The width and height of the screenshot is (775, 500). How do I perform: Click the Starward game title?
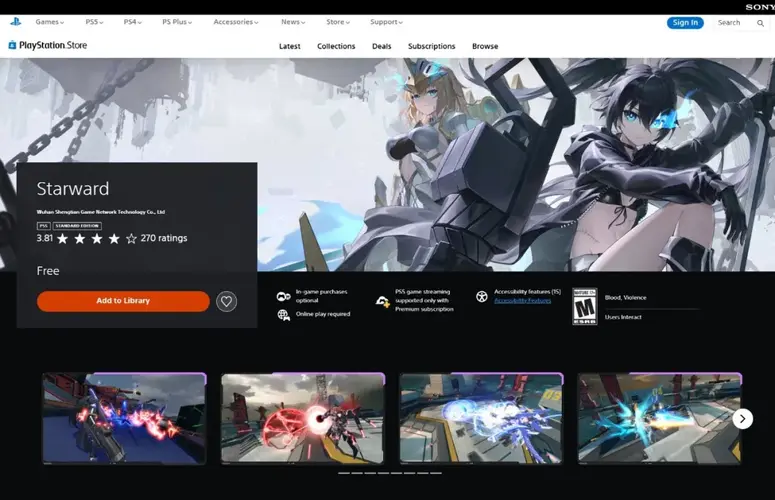coord(73,189)
